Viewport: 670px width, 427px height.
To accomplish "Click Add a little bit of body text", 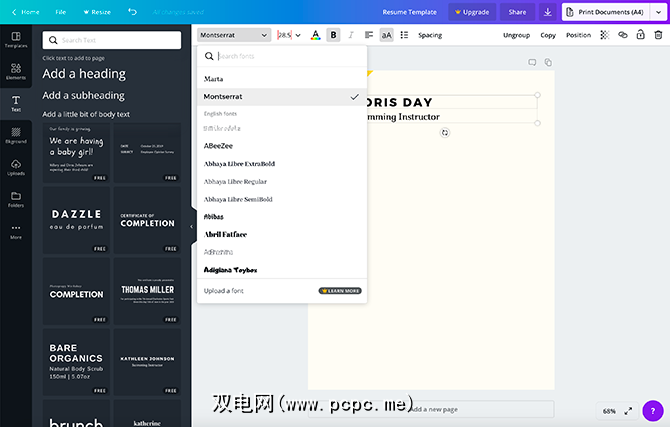I will click(86, 114).
